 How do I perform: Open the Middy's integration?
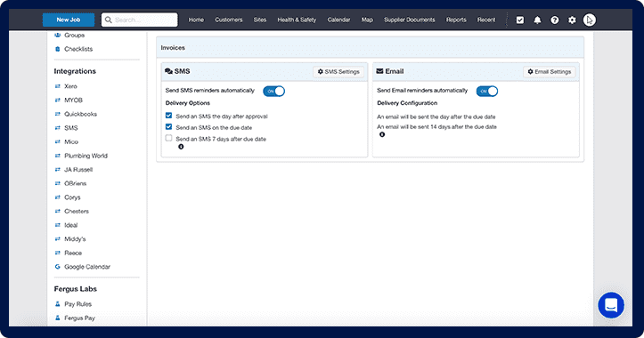point(75,239)
